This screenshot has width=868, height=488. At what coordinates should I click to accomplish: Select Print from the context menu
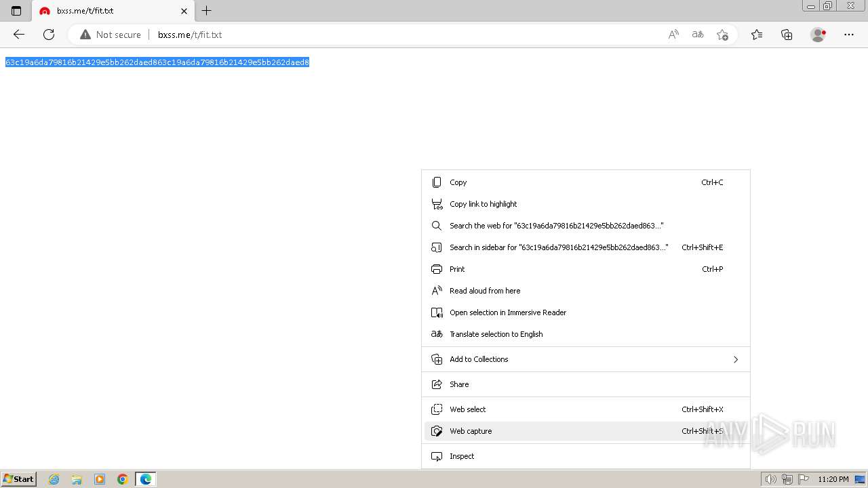click(x=586, y=269)
